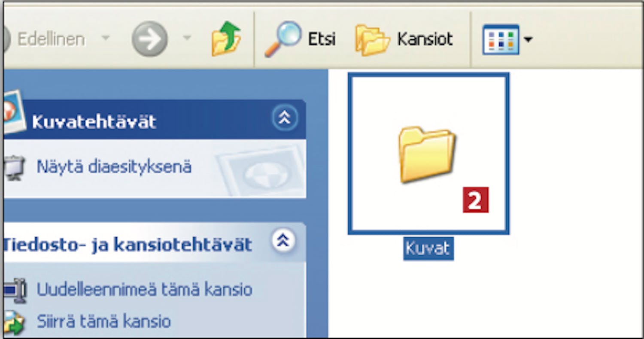Toggle the Kansiot folders pane
Viewport: 644px width, 339px height.
click(x=404, y=39)
